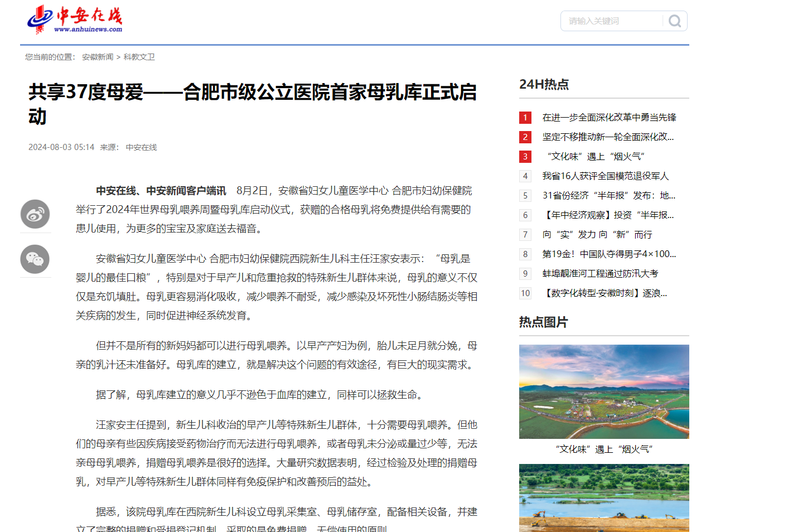Click the paragraph starting 但并不是所有的新妈妈
This screenshot has width=793, height=532.
tap(277, 355)
